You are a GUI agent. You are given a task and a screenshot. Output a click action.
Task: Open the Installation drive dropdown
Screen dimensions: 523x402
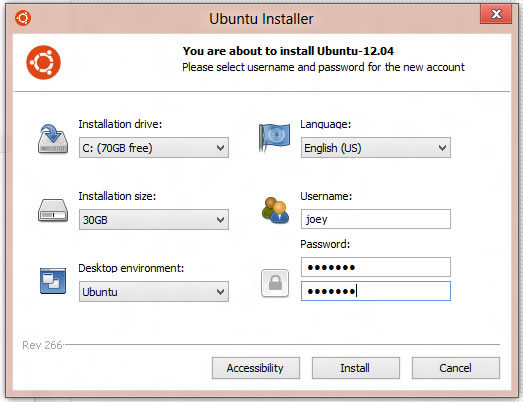click(154, 147)
